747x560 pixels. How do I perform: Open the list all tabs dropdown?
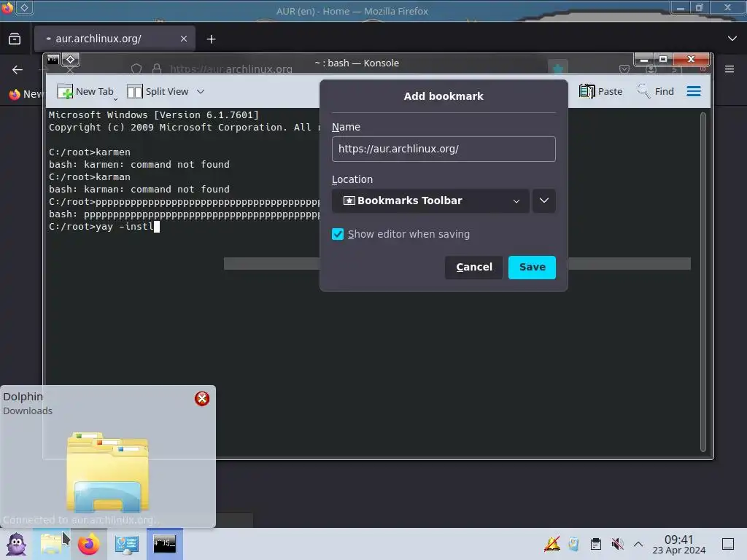pos(732,39)
